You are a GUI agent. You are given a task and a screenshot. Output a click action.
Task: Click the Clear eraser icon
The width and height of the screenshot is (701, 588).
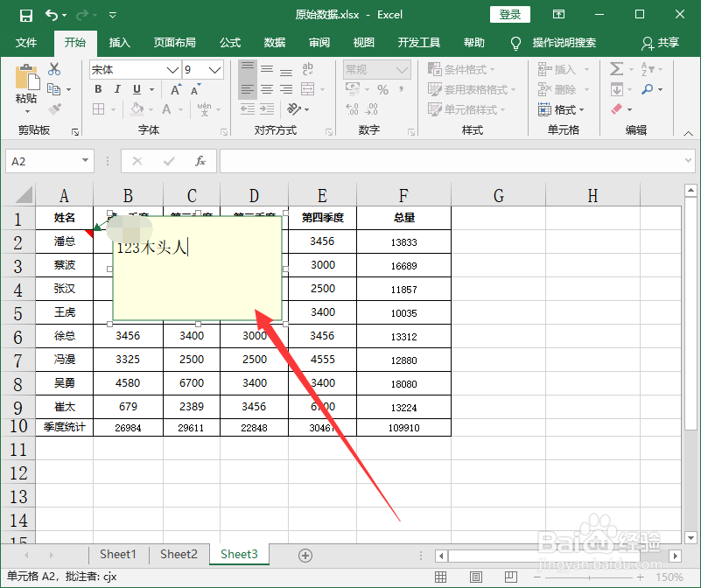616,109
